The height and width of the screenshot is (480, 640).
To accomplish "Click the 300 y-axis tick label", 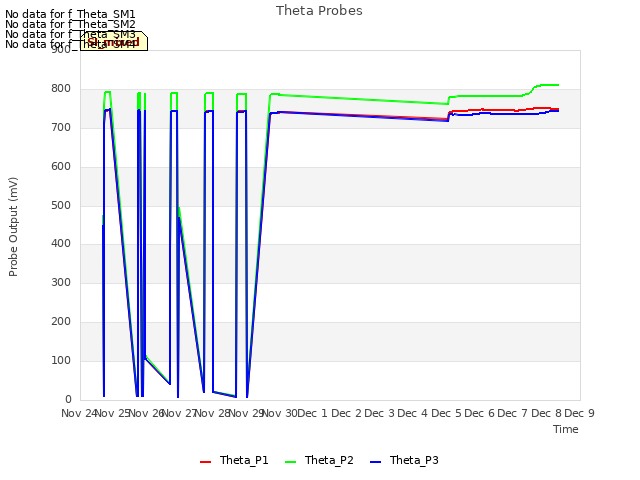I will tap(61, 282).
